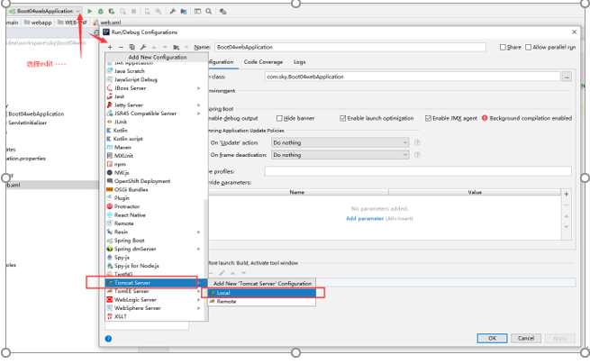Screen dimensions: 590x364
Task: Click Edit Templates wrench icon in dialog
Action: pos(143,47)
